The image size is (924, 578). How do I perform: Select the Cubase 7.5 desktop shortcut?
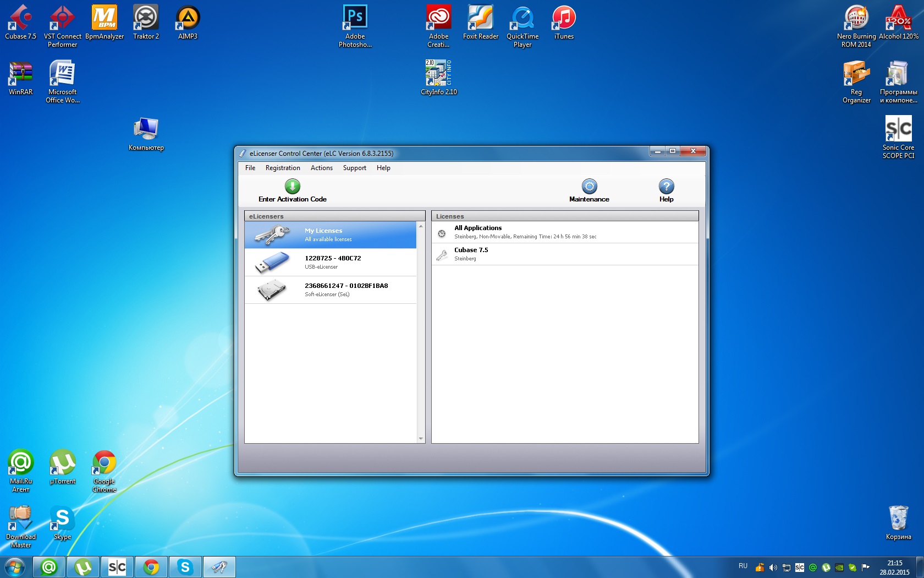[21, 23]
